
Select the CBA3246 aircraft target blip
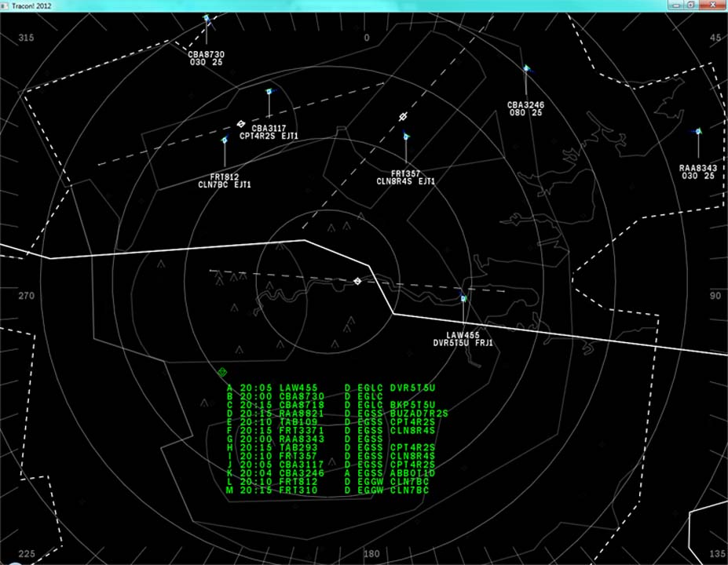click(x=526, y=68)
